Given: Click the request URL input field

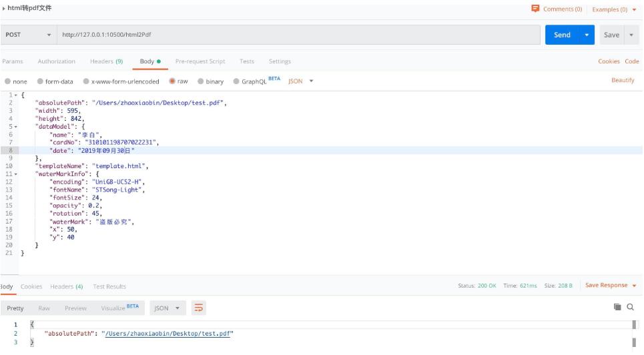Looking at the screenshot, I should point(298,35).
